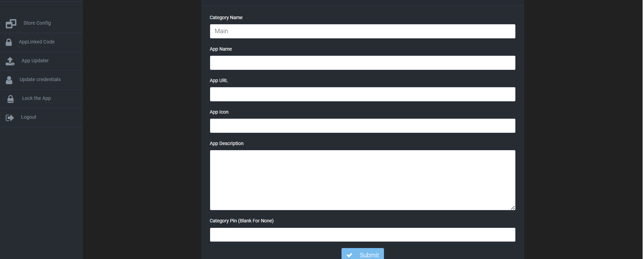This screenshot has height=259, width=644.
Task: Click into the App Name input
Action: (362, 63)
